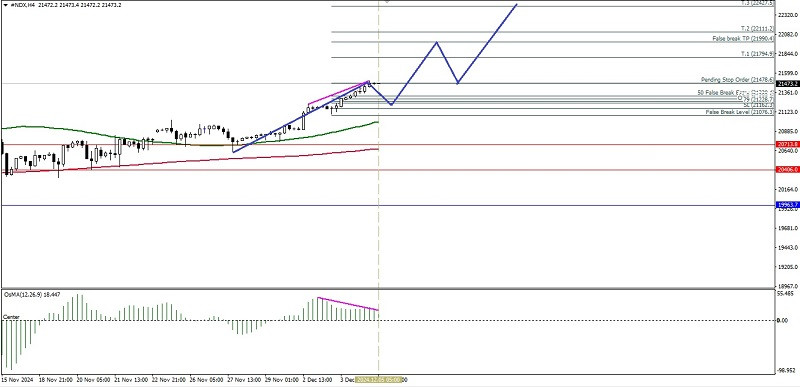The width and height of the screenshot is (800, 387).
Task: Click the '15 Nov 2024' time axis label
Action: coord(17,380)
